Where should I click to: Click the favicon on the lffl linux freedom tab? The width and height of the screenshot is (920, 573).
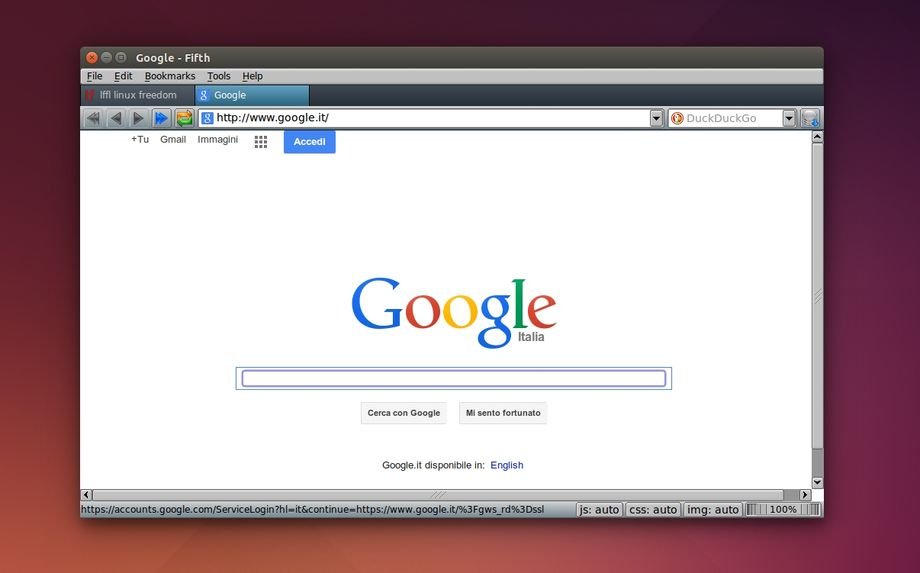[x=90, y=95]
